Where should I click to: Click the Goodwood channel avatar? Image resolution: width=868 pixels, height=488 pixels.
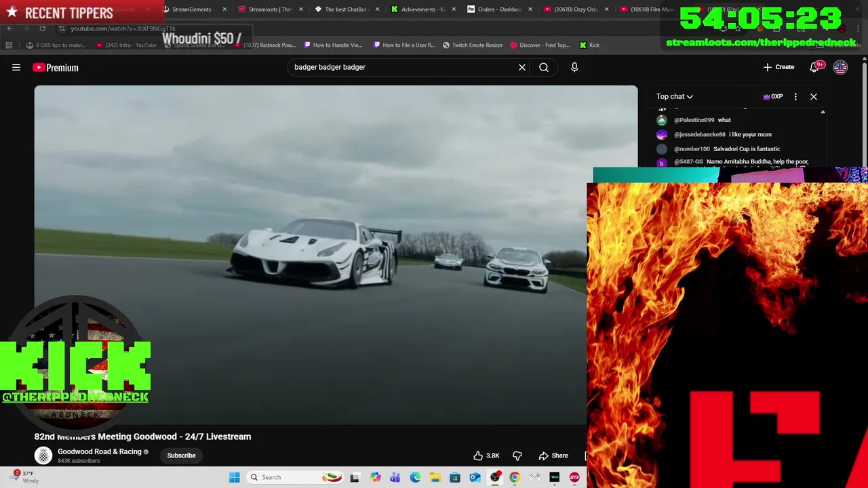click(x=43, y=455)
